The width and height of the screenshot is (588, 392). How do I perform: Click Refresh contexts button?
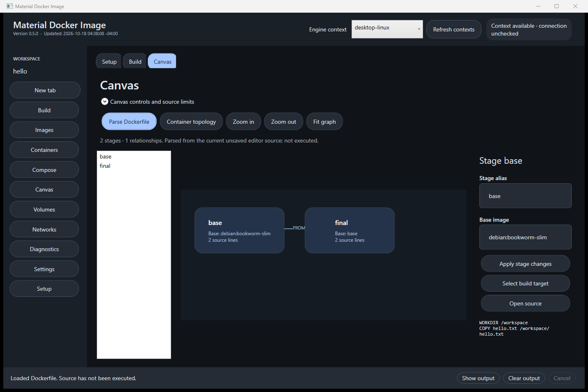tap(454, 29)
